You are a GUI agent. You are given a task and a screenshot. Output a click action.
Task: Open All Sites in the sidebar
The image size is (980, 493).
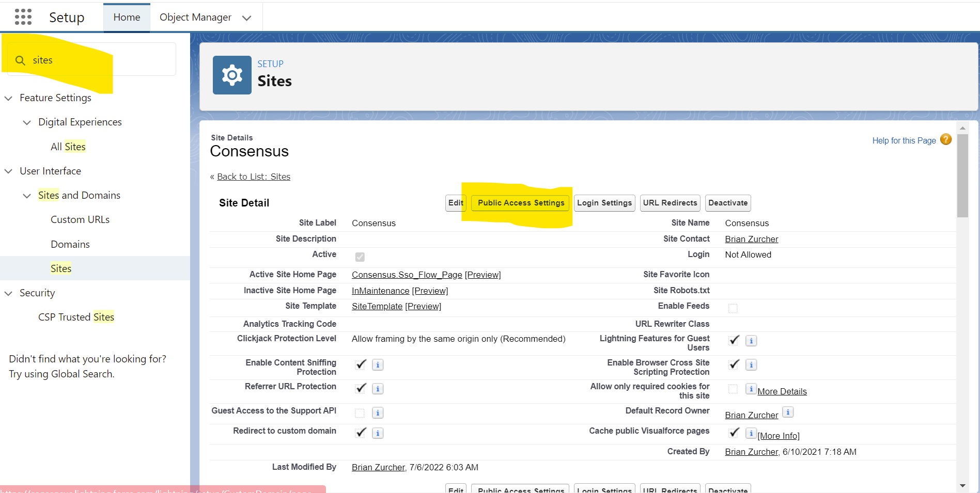[68, 147]
